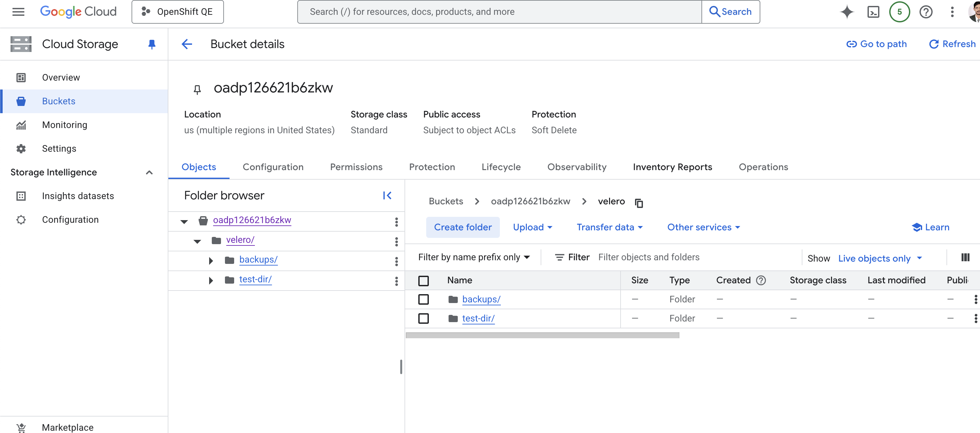Screen dimensions: 980x433
Task: Activate Cloud Shell terminal icon
Action: 873,12
